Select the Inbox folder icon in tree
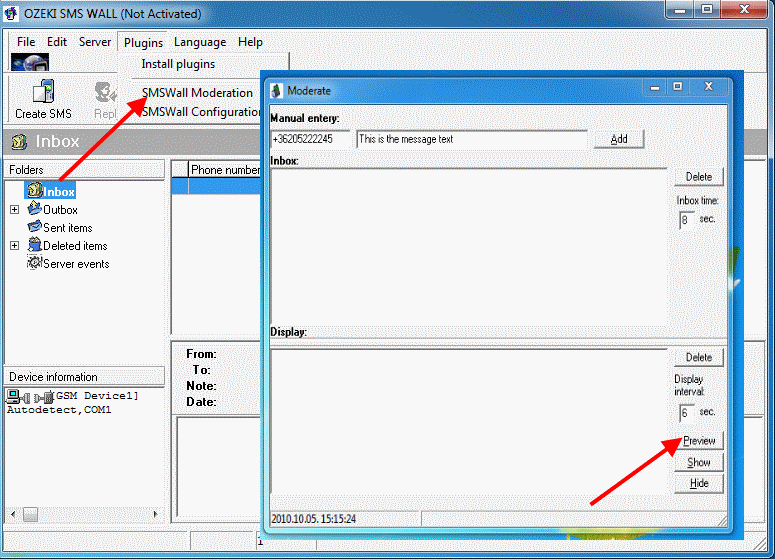The height and width of the screenshot is (559, 775). (34, 190)
